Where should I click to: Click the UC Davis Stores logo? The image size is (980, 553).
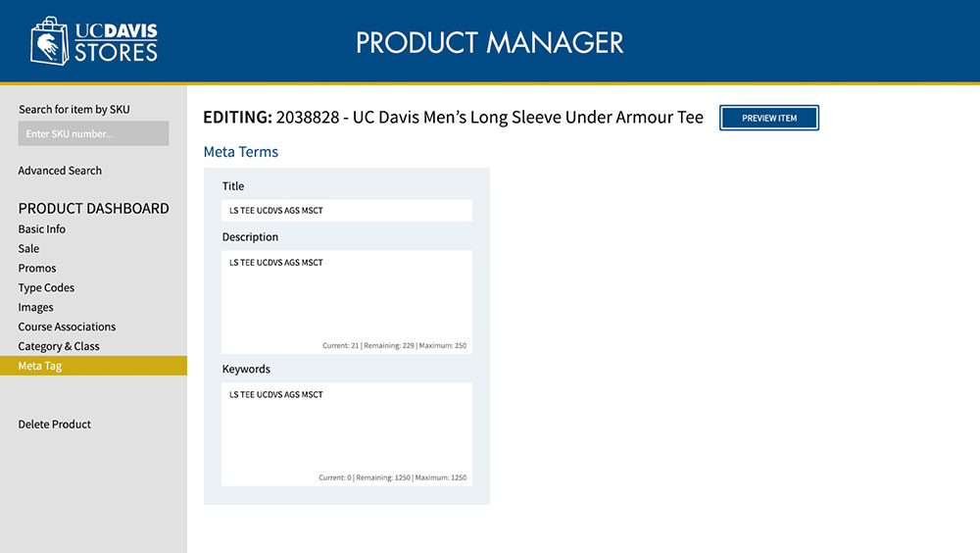point(94,41)
